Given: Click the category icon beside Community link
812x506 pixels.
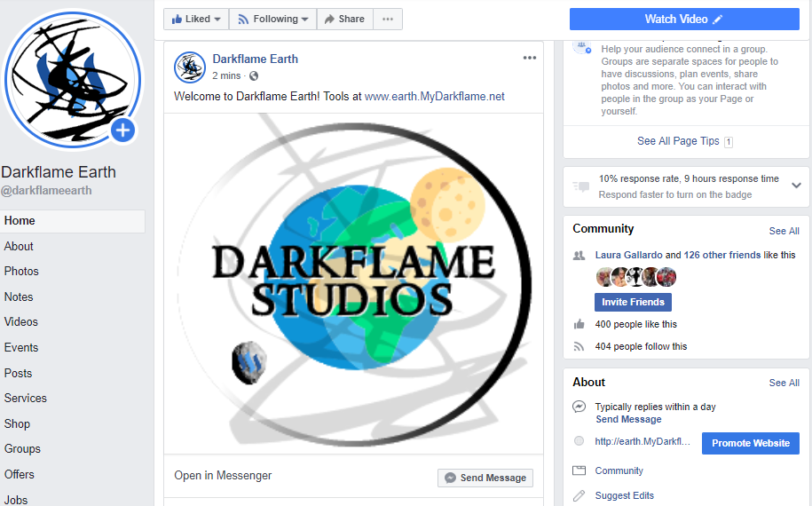Looking at the screenshot, I should 579,470.
